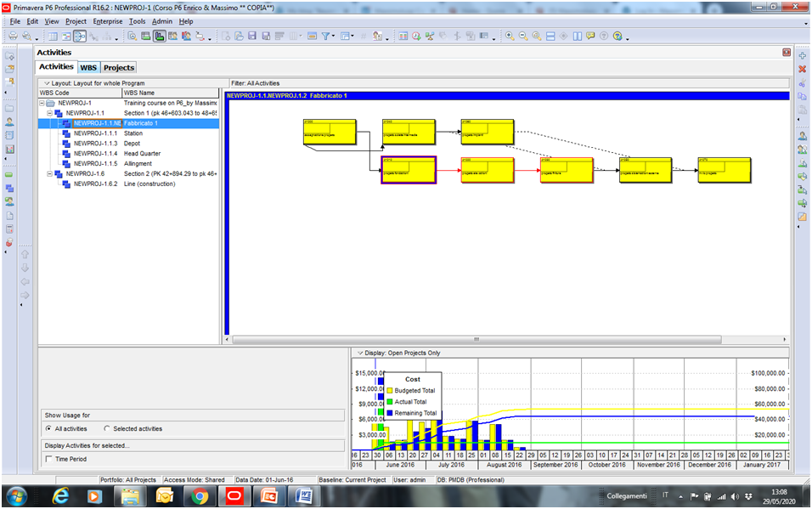Open Google Chrome from the taskbar
The height and width of the screenshot is (509, 812).
pos(200,496)
